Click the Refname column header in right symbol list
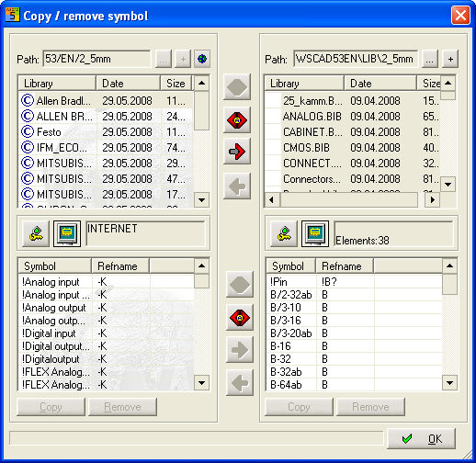This screenshot has width=476, height=463. click(345, 266)
